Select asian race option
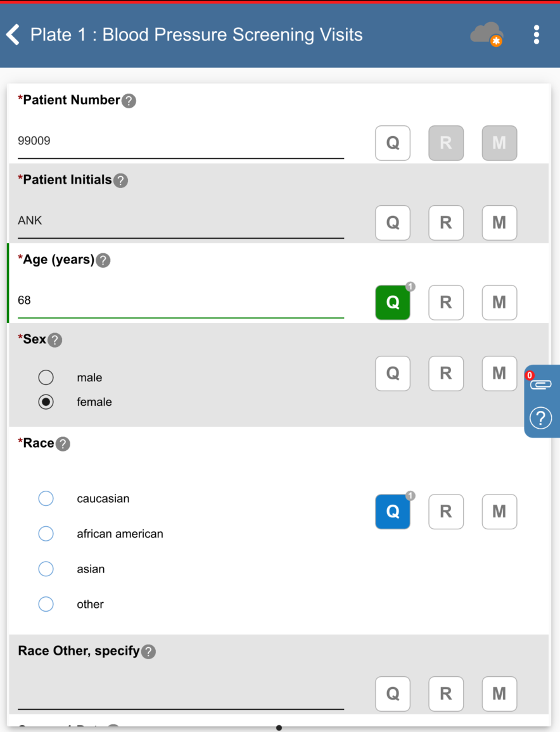 point(46,569)
